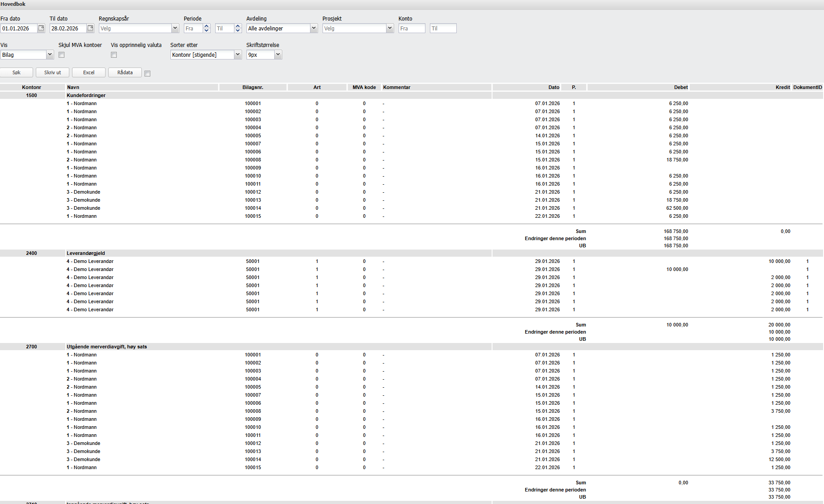824x504 pixels.
Task: Expand the Regnskapsår dropdown
Action: click(175, 28)
